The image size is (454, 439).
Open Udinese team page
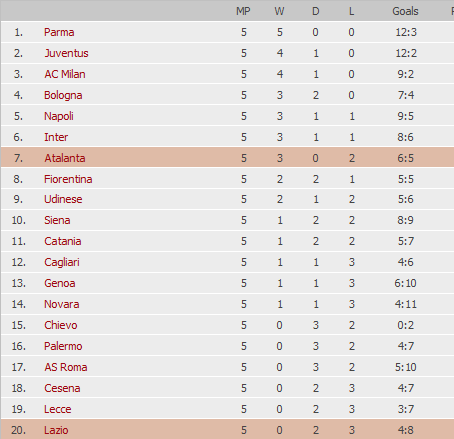63,199
